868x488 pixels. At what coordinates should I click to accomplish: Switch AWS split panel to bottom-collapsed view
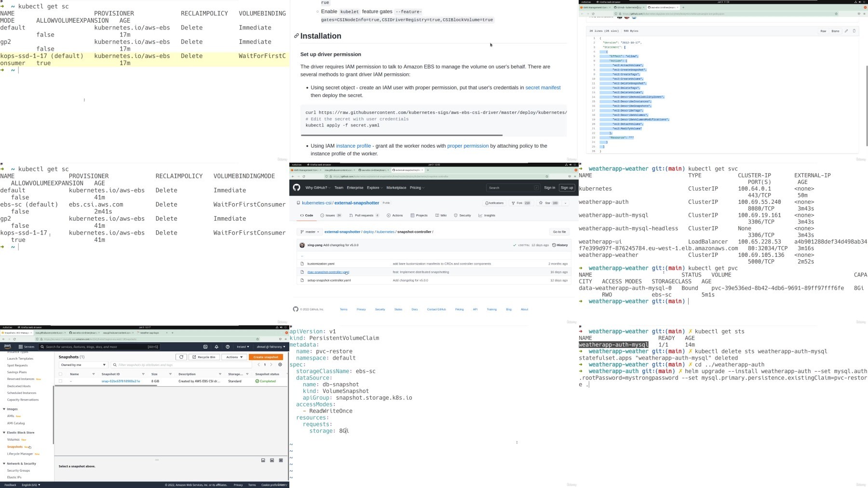(x=263, y=460)
